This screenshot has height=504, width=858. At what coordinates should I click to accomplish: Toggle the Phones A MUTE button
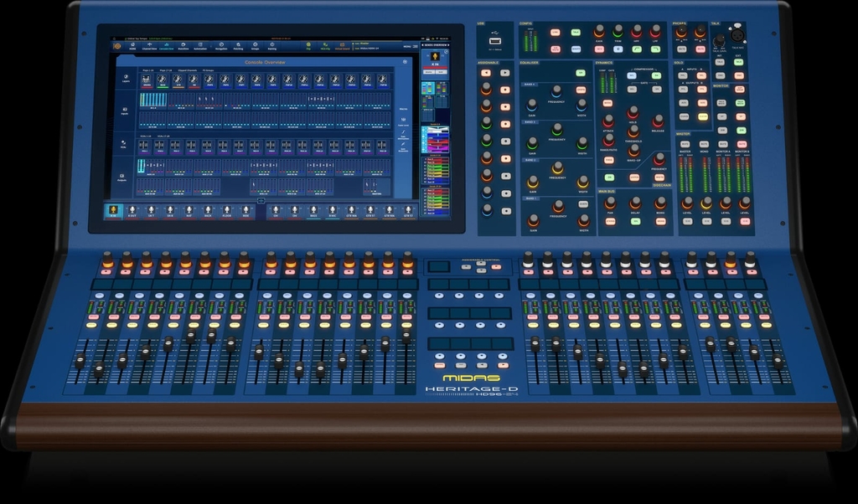pos(682,49)
